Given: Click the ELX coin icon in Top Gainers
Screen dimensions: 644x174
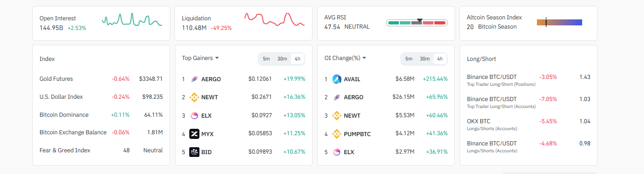Looking at the screenshot, I should 194,115.
